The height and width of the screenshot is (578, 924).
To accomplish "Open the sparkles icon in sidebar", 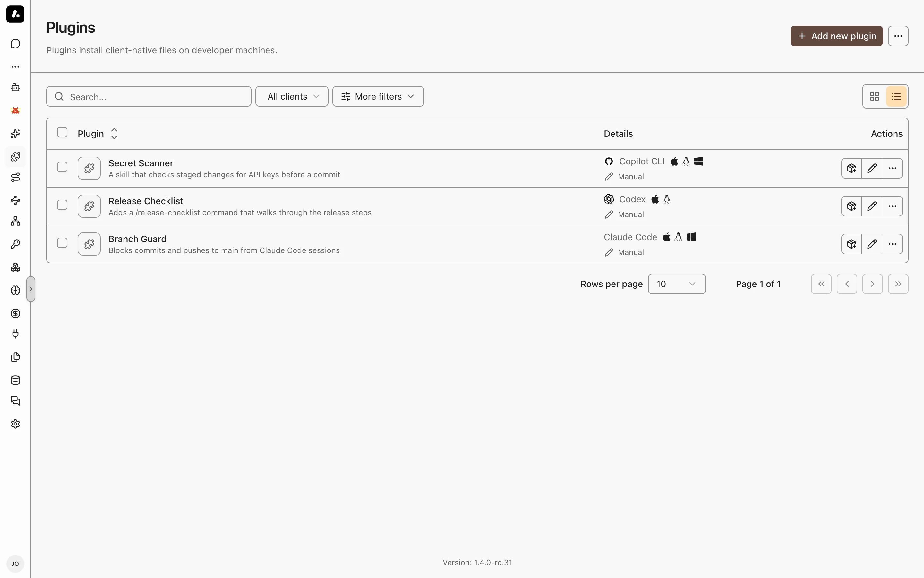I will 15,133.
